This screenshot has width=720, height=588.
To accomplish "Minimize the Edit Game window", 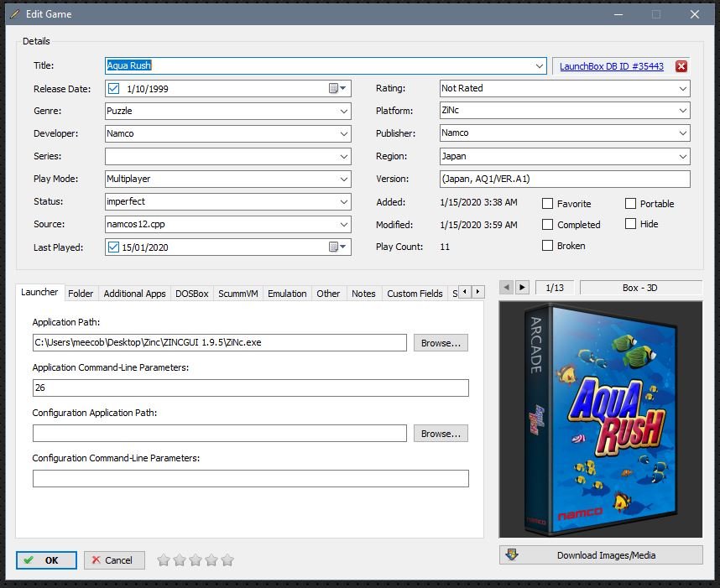I will [x=618, y=14].
